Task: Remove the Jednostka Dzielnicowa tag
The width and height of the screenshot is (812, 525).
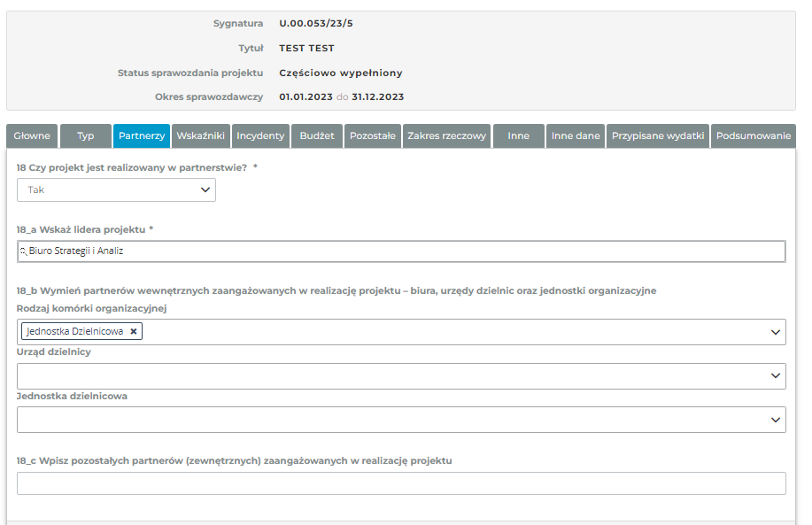Action: (x=134, y=331)
